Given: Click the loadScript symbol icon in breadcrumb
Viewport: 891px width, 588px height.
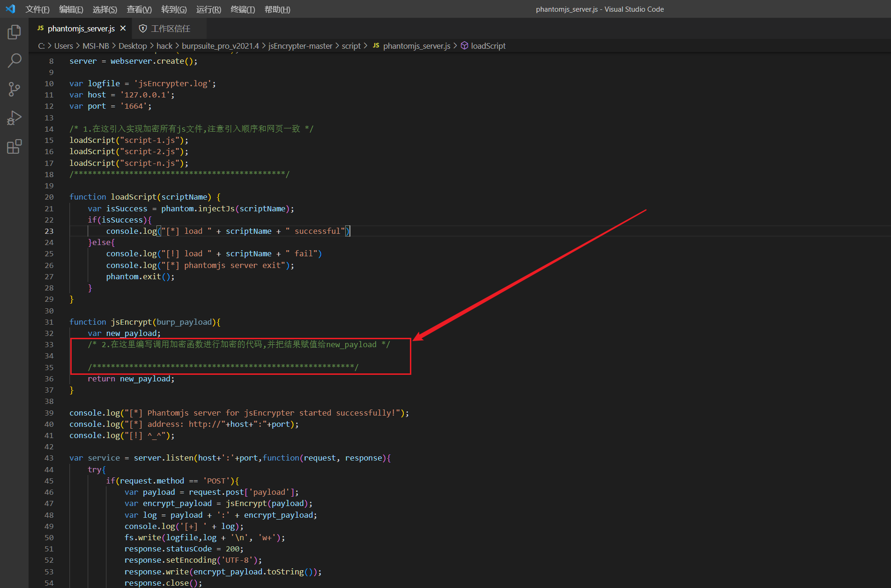Looking at the screenshot, I should pyautogui.click(x=464, y=45).
